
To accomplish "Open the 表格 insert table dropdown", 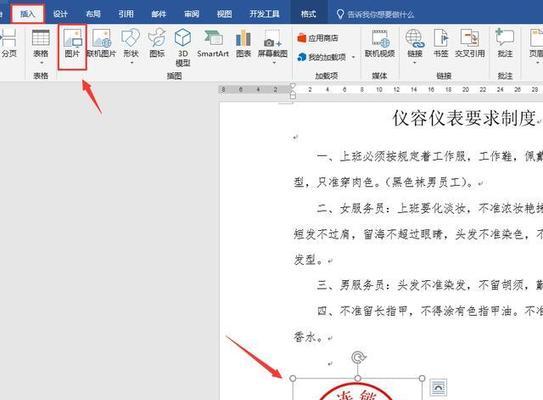I will click(x=41, y=47).
